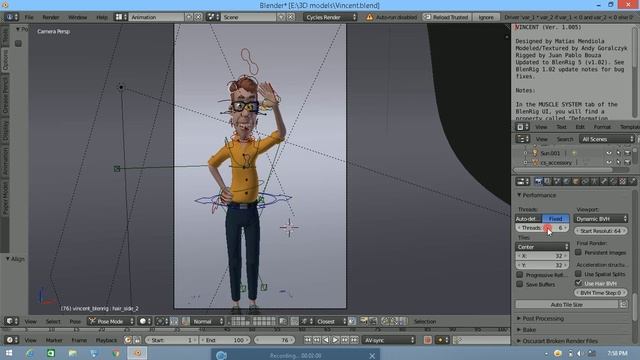The height and width of the screenshot is (360, 640).
Task: Open the 3D viewport Select menu
Action: click(x=53, y=322)
